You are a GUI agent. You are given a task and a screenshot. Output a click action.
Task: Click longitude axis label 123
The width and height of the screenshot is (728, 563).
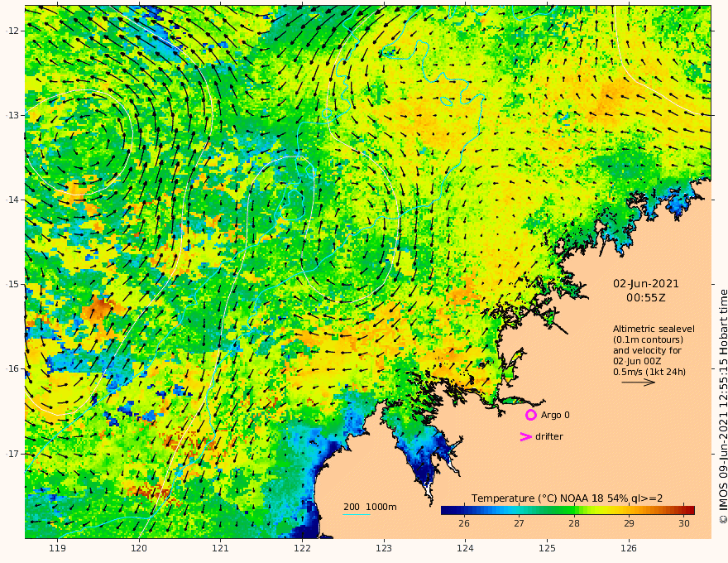tap(384, 548)
